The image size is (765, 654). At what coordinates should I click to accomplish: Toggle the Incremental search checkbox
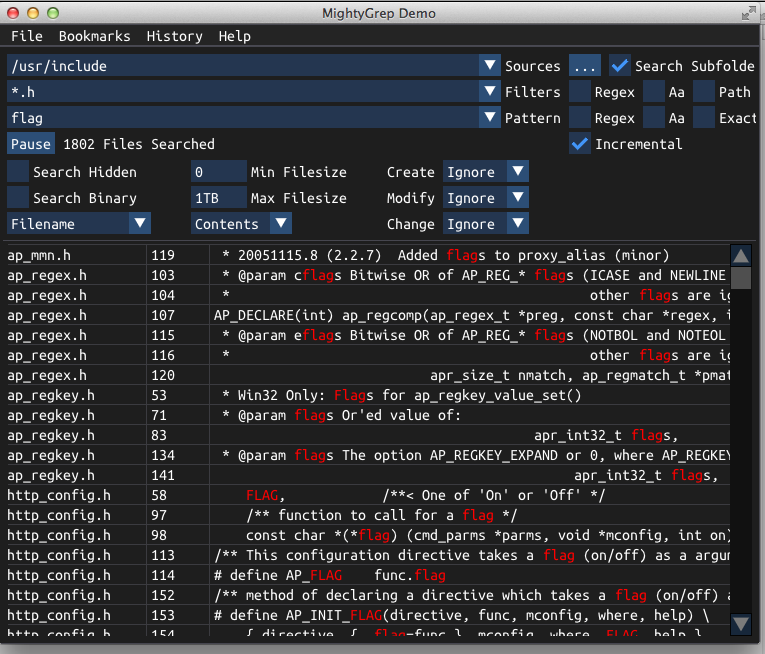point(580,144)
